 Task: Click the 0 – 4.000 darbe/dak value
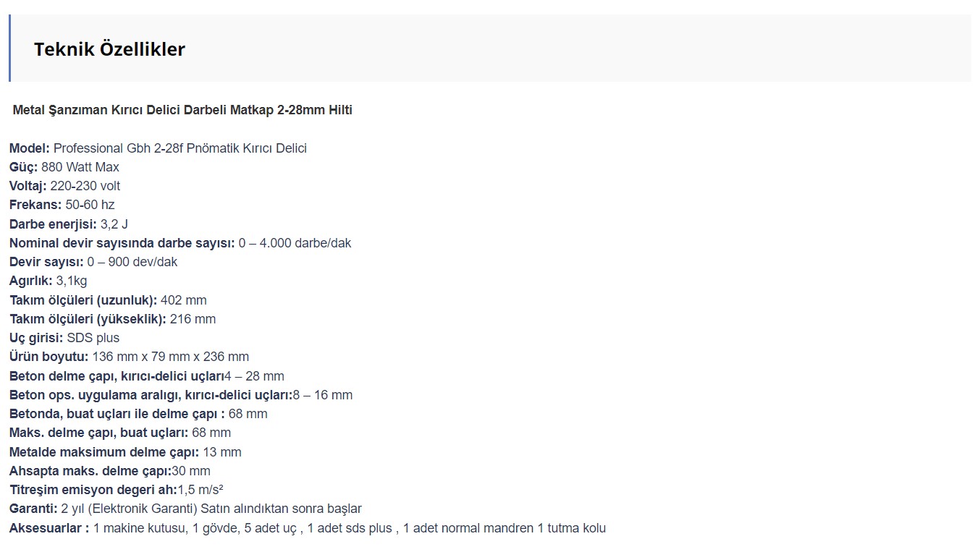coord(295,243)
